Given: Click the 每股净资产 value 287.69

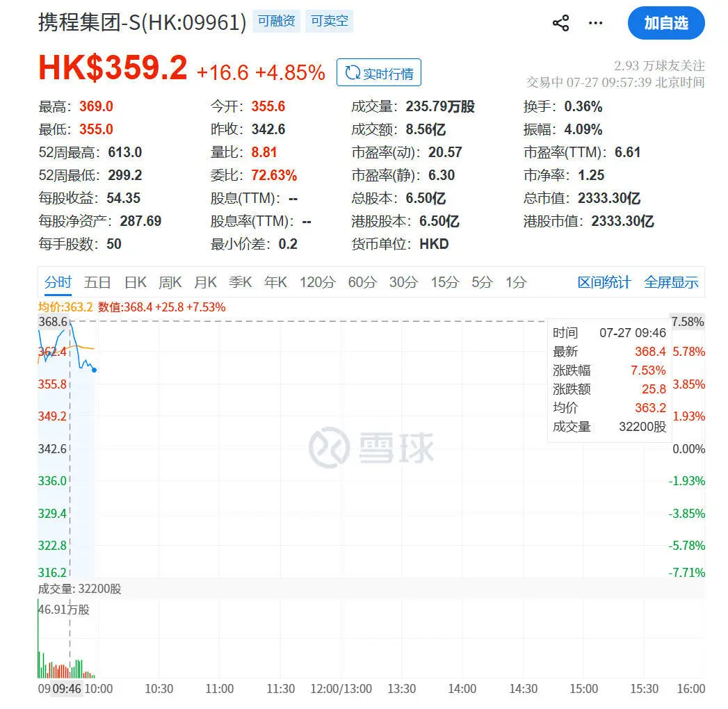Looking at the screenshot, I should tap(140, 221).
